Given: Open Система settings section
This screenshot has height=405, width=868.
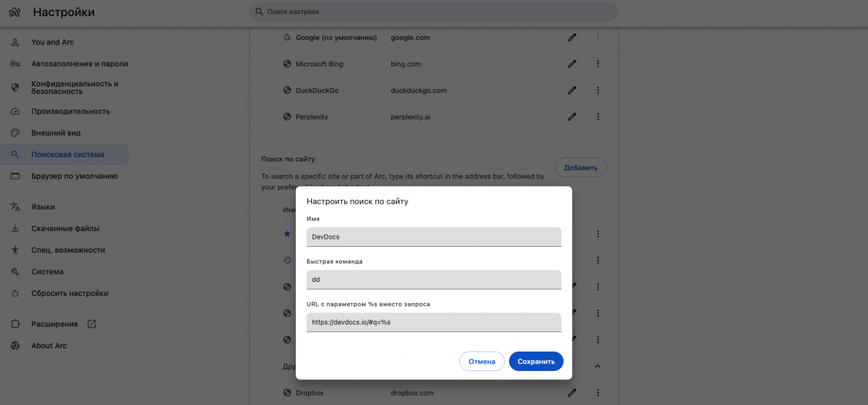Looking at the screenshot, I should (66, 272).
